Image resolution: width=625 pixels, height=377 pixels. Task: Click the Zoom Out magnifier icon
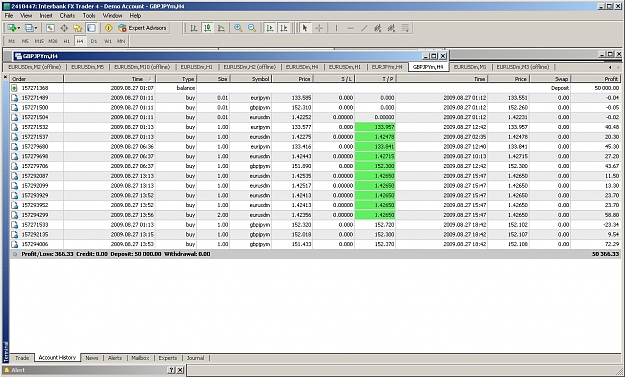[252, 28]
